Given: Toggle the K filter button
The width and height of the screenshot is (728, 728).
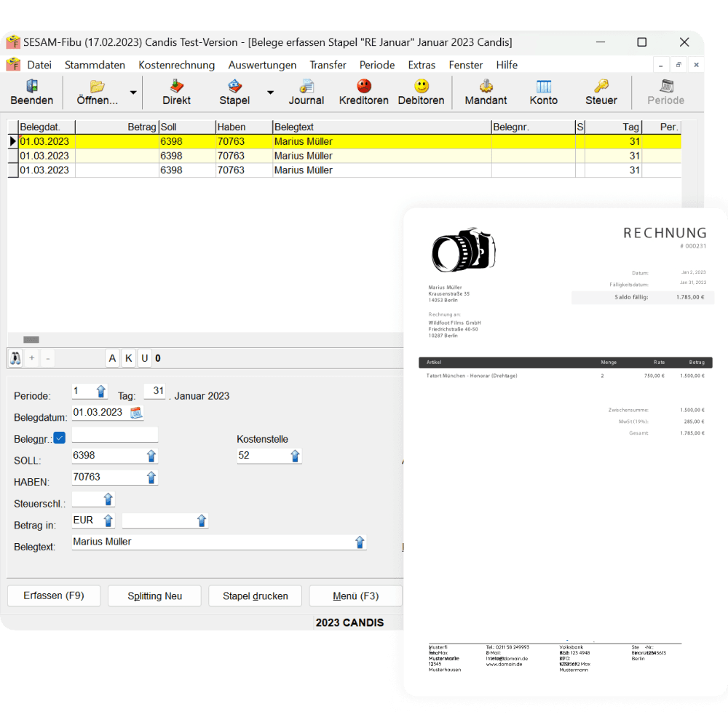Looking at the screenshot, I should [129, 358].
